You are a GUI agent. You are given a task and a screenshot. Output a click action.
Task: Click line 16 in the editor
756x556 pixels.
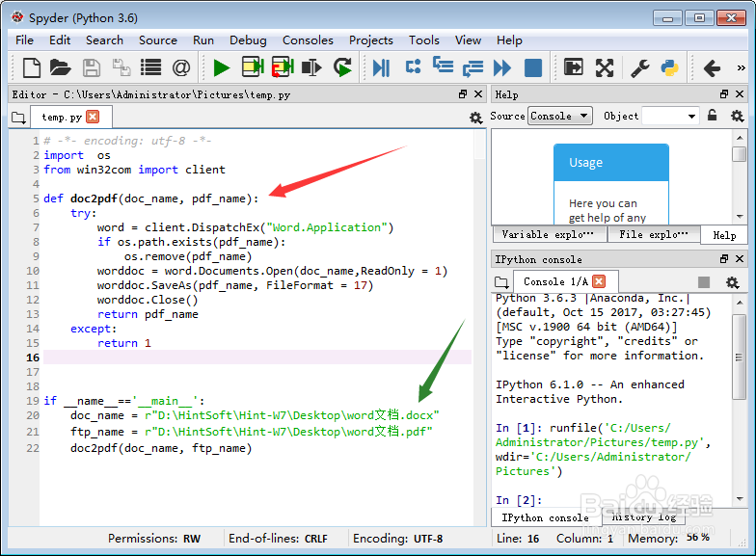pyautogui.click(x=257, y=357)
